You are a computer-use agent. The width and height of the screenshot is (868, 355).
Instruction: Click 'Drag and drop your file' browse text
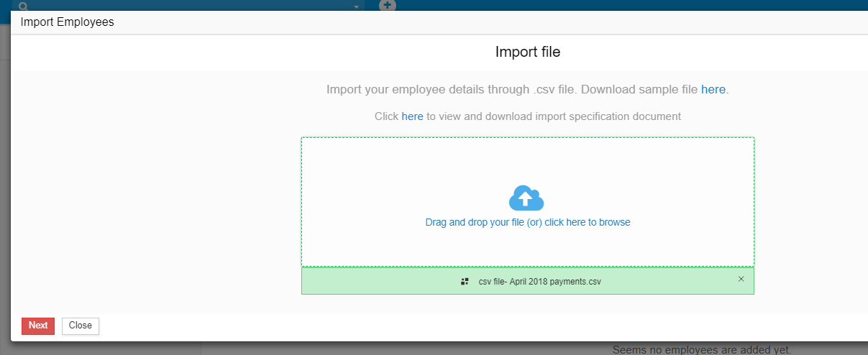point(527,223)
